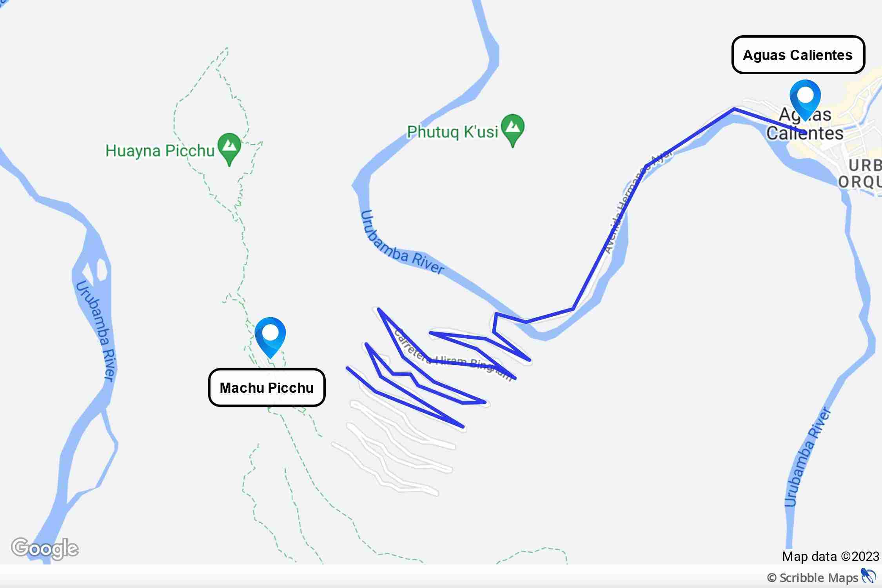The width and height of the screenshot is (882, 588).
Task: Click the Phutuq K'usi place name
Action: click(452, 132)
